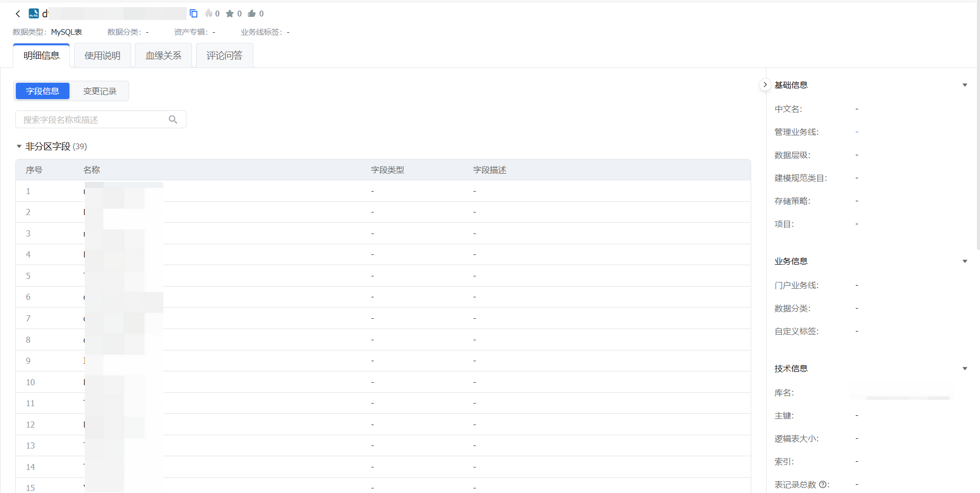The height and width of the screenshot is (493, 980).
Task: Click the 逻辑表大小 field label
Action: pos(796,438)
